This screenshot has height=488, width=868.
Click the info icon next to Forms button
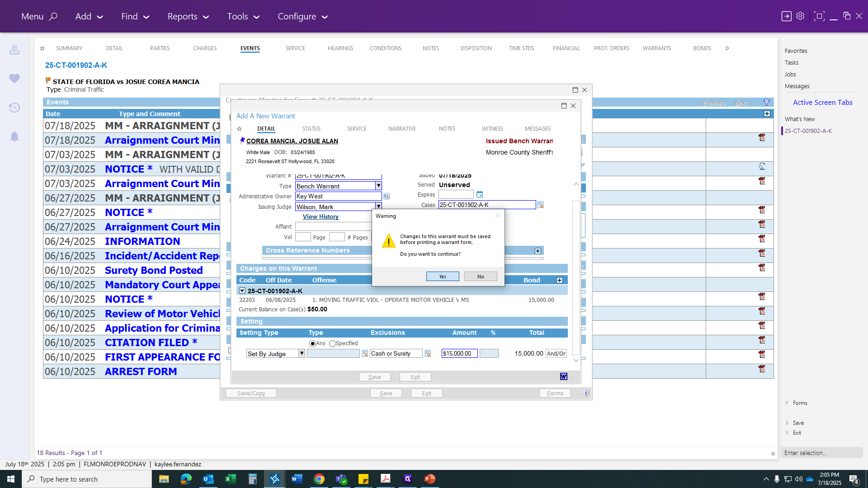[585, 393]
